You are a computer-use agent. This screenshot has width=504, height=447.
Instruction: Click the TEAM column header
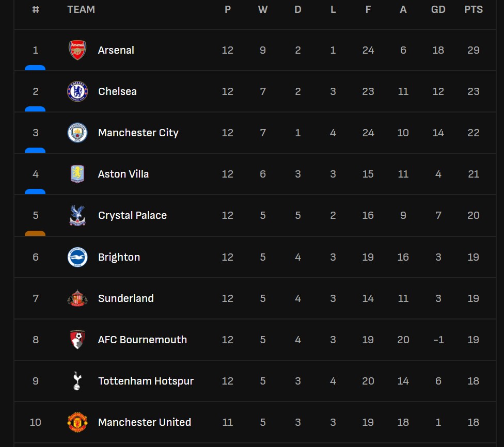(81, 9)
